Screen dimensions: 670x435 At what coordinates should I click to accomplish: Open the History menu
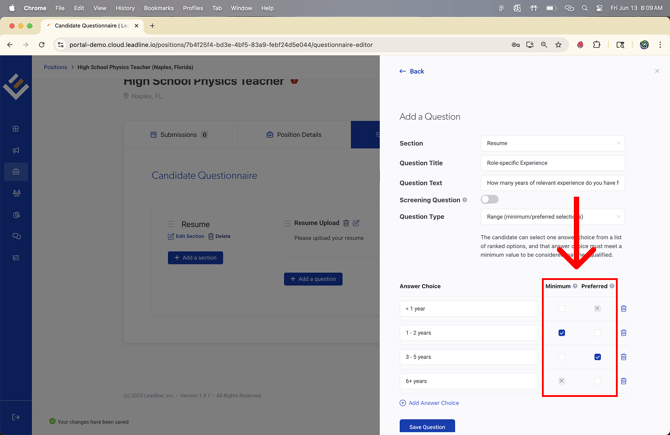click(x=125, y=8)
